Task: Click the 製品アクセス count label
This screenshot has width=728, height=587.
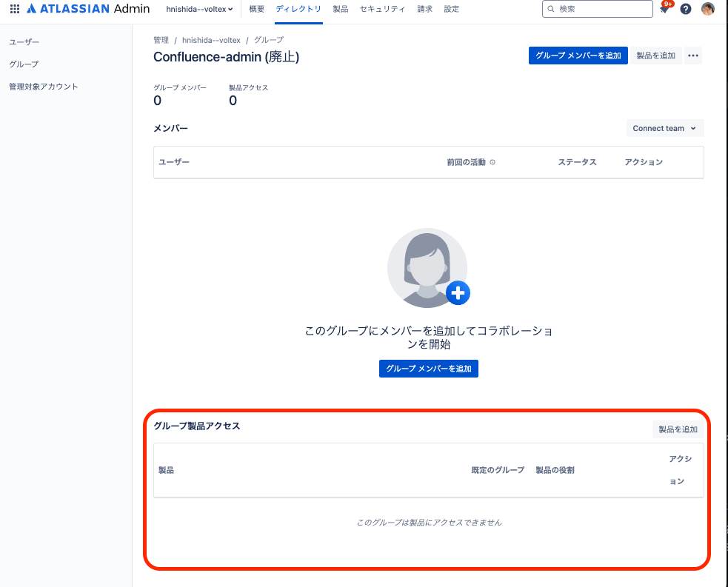Action: point(248,87)
